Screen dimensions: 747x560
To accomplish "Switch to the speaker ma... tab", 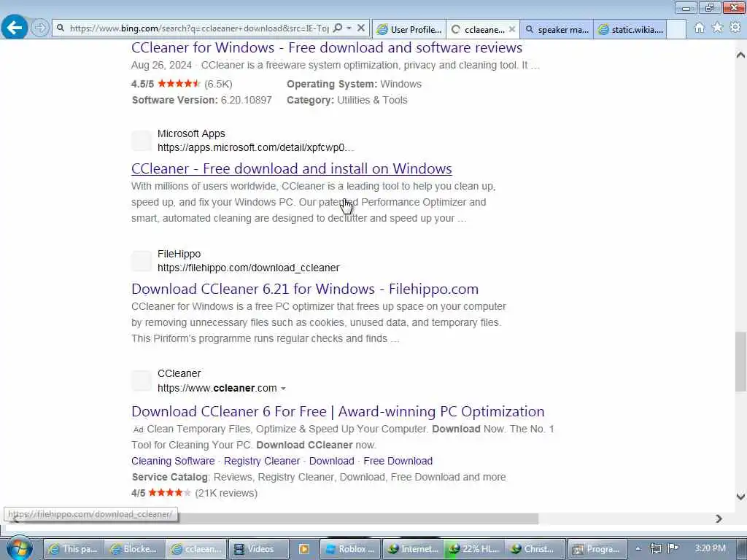I will [557, 29].
